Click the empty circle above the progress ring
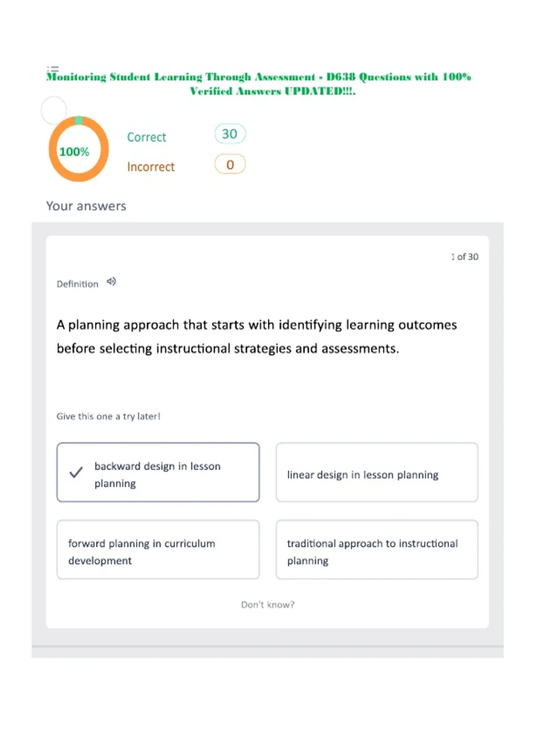The height and width of the screenshot is (756, 534). coord(54,110)
